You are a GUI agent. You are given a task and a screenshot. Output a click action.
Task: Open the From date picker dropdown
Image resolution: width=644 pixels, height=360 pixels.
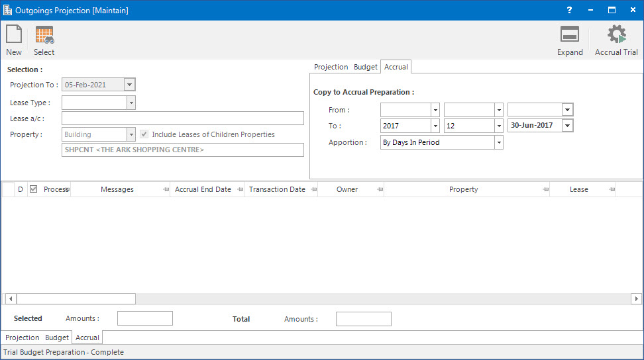567,109
